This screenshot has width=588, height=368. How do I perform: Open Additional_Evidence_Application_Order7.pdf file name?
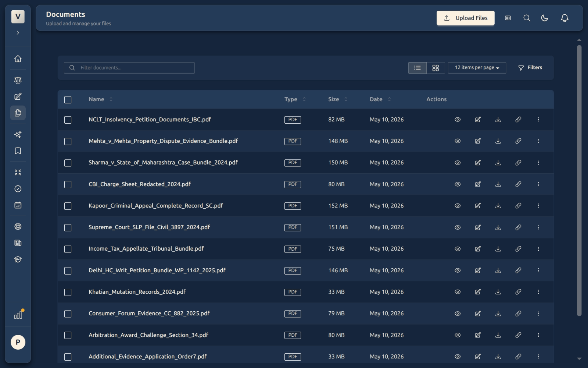pos(147,357)
